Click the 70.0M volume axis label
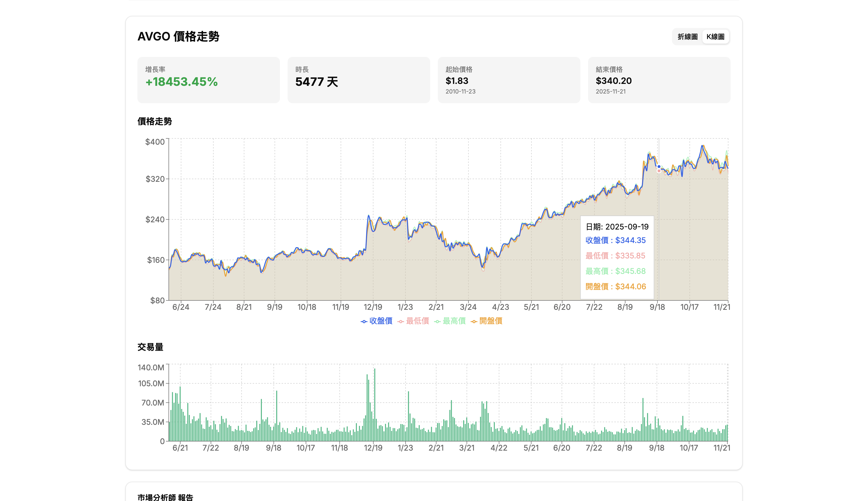Image resolution: width=868 pixels, height=501 pixels. click(x=153, y=403)
